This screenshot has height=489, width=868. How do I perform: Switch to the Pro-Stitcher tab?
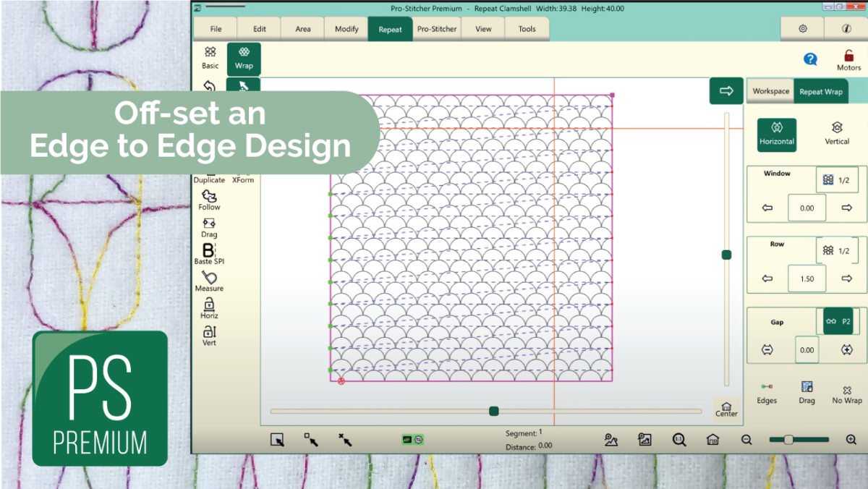[x=436, y=29]
